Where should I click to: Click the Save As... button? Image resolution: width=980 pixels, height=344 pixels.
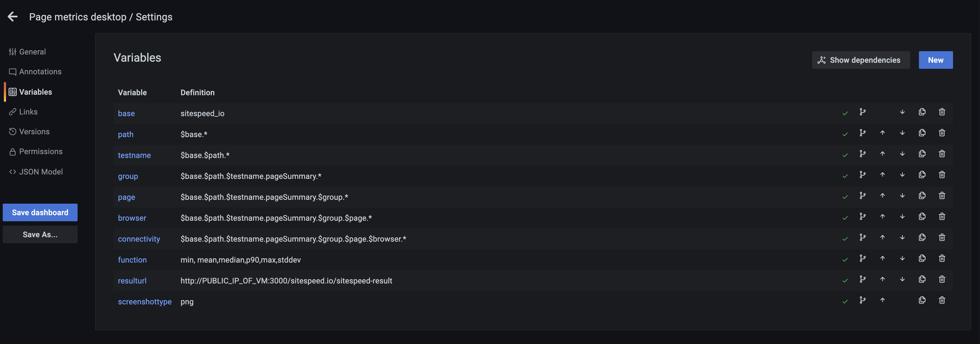tap(40, 234)
